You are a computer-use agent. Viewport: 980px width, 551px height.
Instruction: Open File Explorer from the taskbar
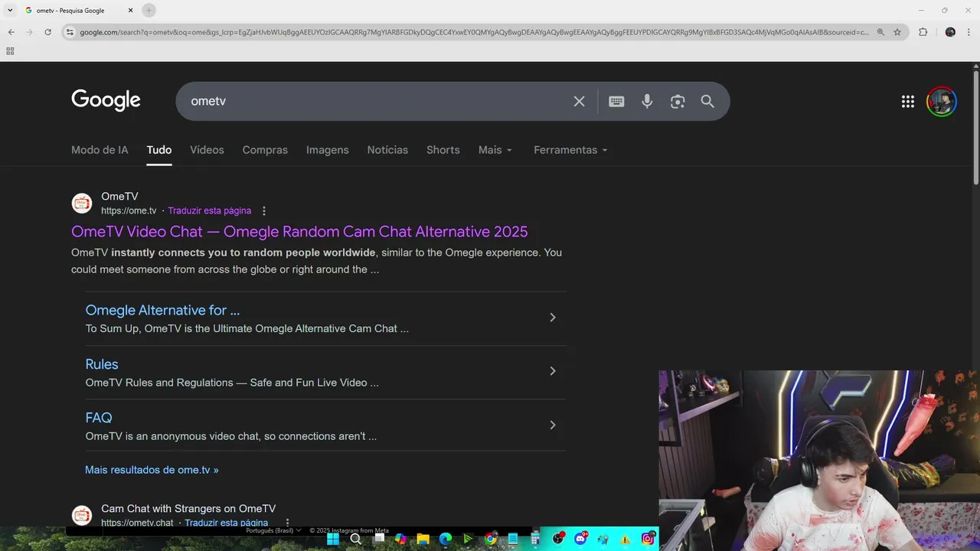coord(423,539)
